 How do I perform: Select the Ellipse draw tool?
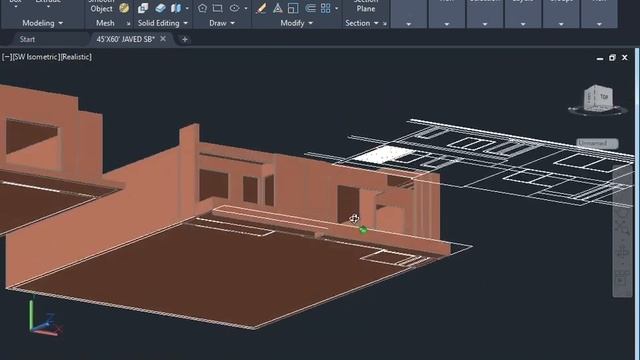pos(234,8)
